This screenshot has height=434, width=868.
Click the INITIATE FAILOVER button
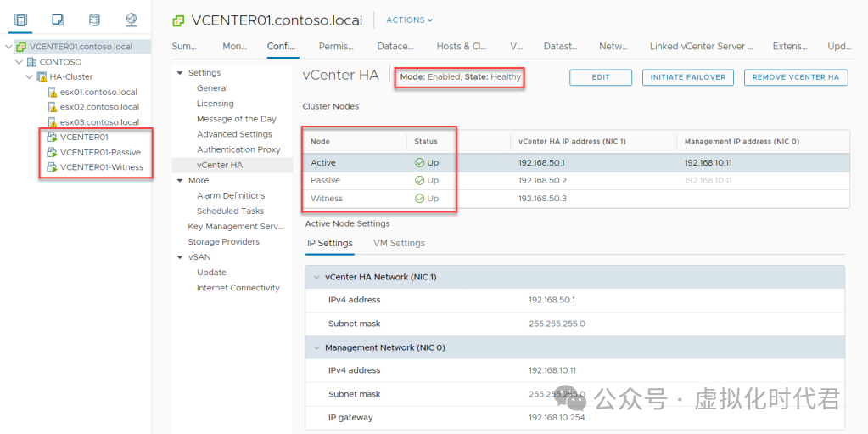[x=687, y=77]
